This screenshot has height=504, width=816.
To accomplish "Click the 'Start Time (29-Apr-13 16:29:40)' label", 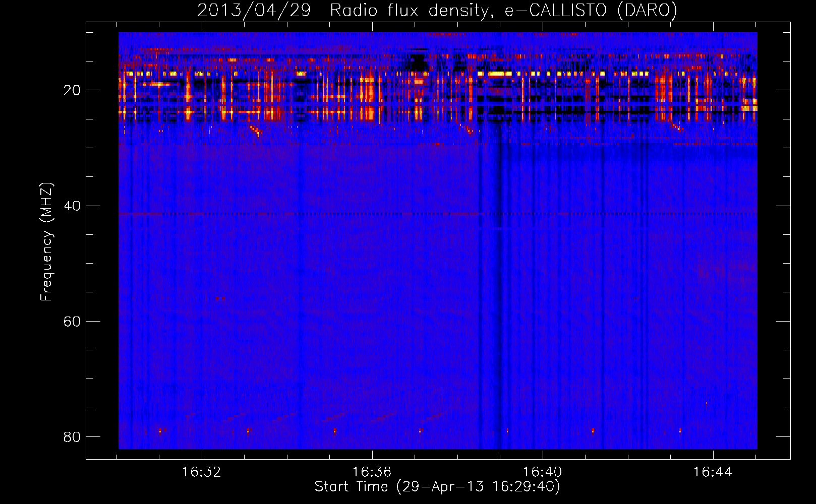I will pyautogui.click(x=437, y=487).
